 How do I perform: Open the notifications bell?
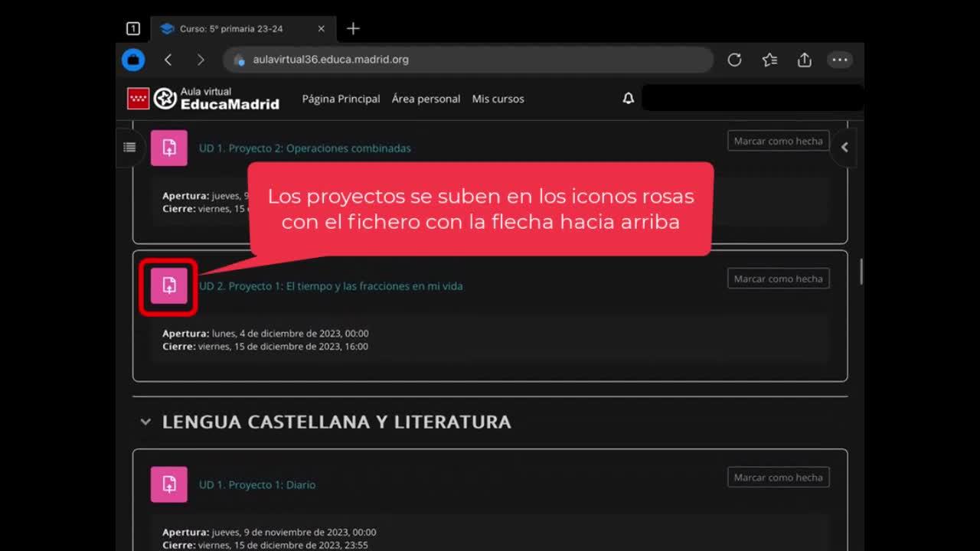coord(629,99)
